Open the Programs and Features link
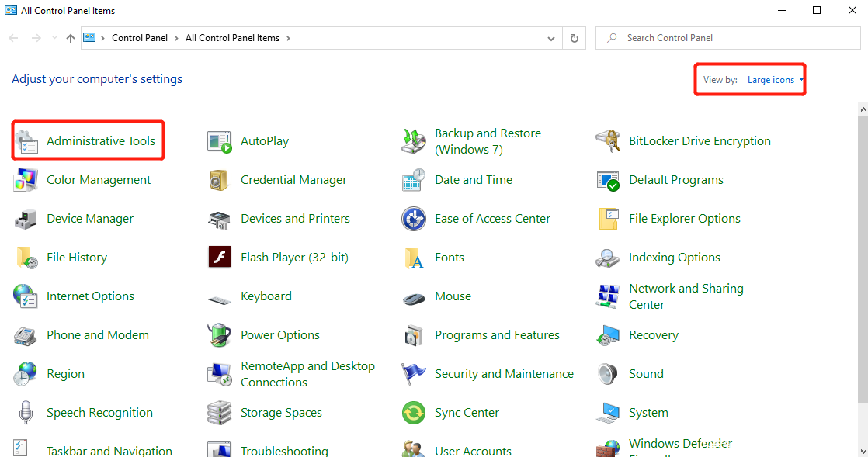868x457 pixels. [497, 335]
